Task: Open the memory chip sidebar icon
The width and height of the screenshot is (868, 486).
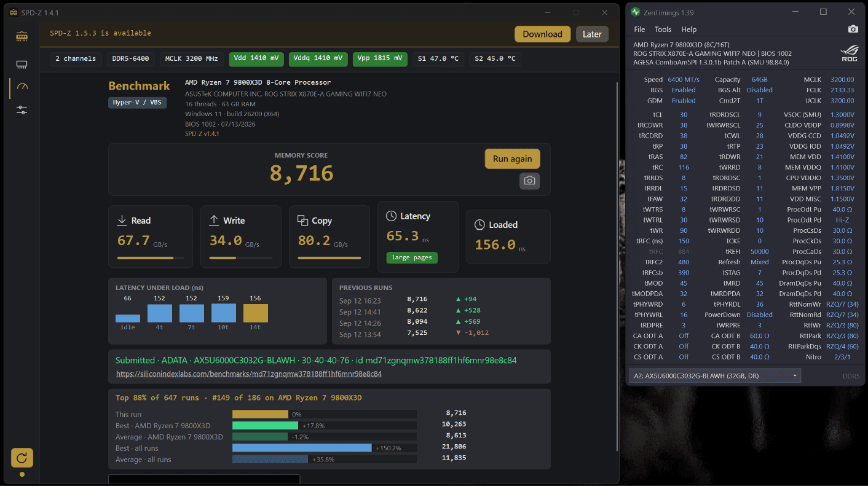Action: tap(22, 37)
